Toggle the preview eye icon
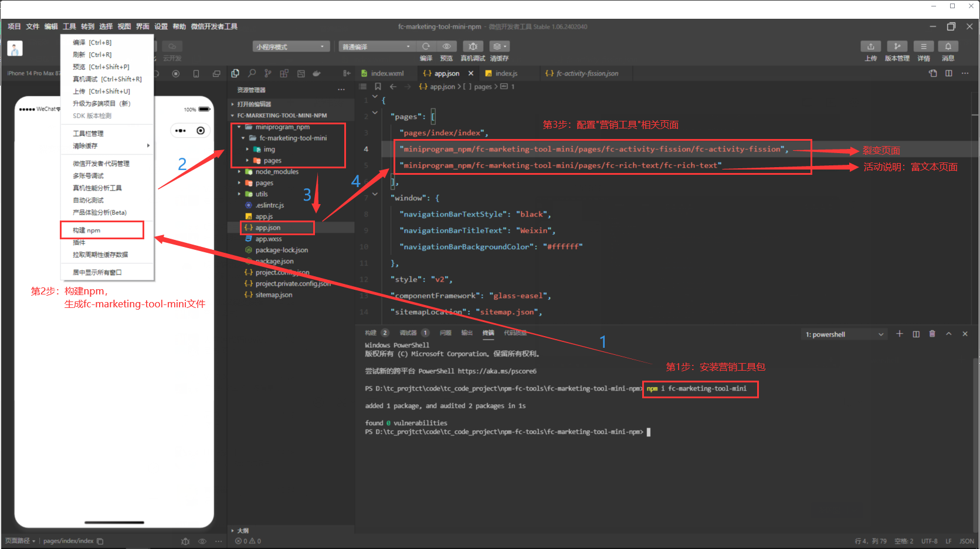 pyautogui.click(x=446, y=47)
